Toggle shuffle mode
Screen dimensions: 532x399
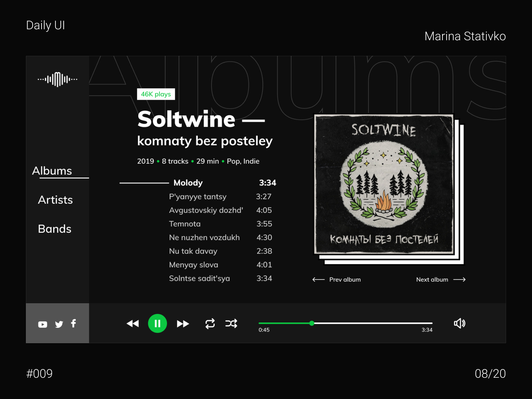[231, 324]
